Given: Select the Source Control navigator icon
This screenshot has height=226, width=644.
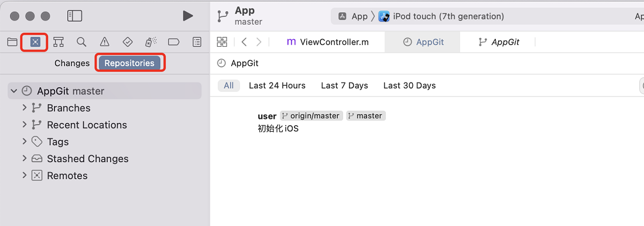Looking at the screenshot, I should point(35,42).
